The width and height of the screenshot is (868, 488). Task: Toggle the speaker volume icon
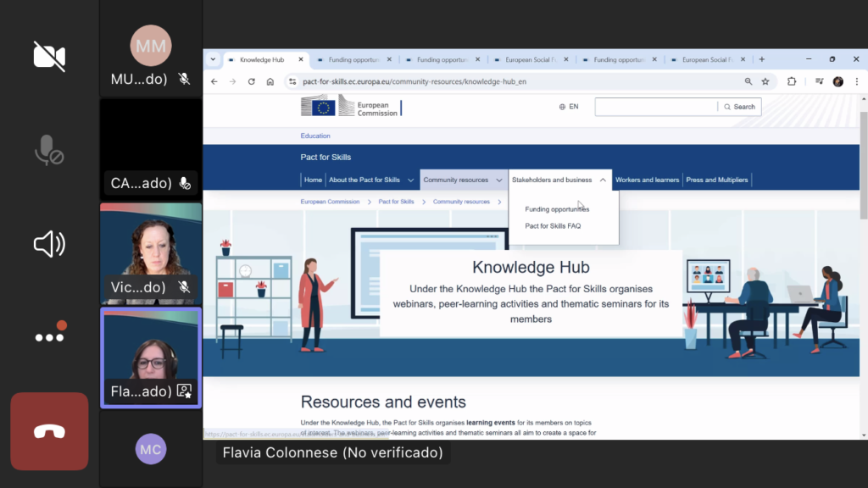(x=49, y=244)
